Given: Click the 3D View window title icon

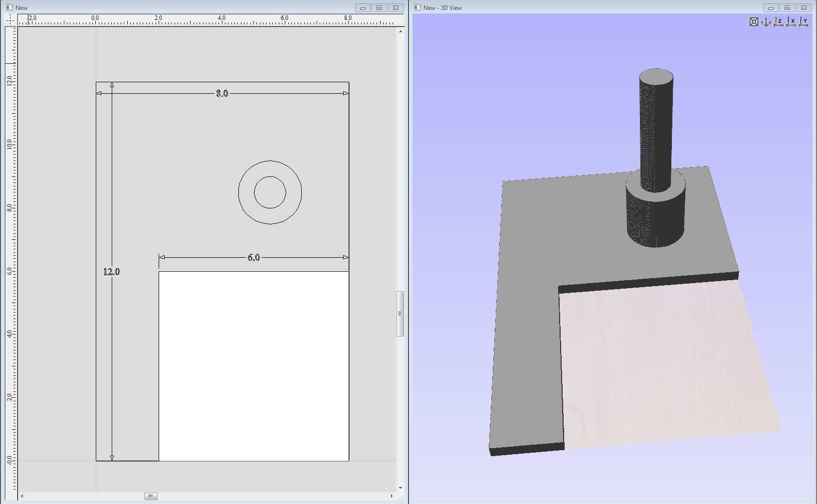Looking at the screenshot, I should pyautogui.click(x=417, y=7).
